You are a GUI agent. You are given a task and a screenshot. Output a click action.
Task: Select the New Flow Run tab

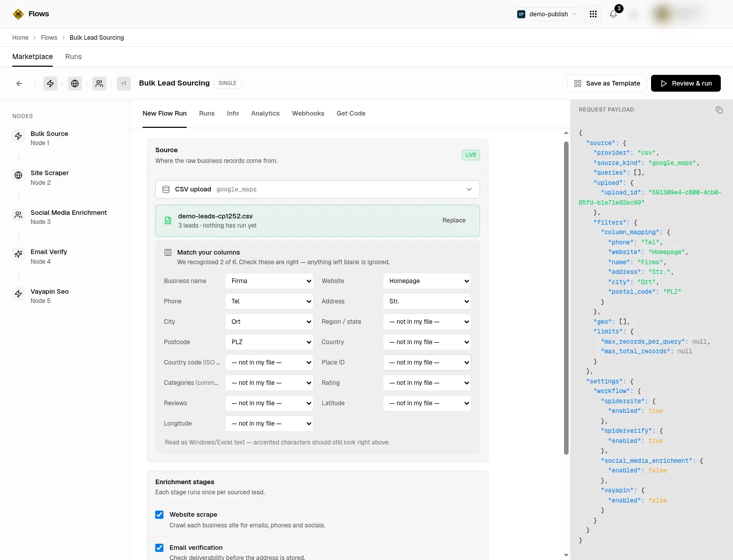[x=164, y=114]
